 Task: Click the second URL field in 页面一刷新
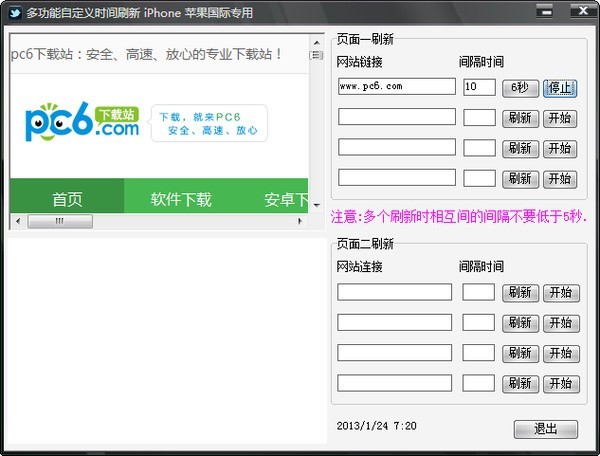click(x=397, y=117)
